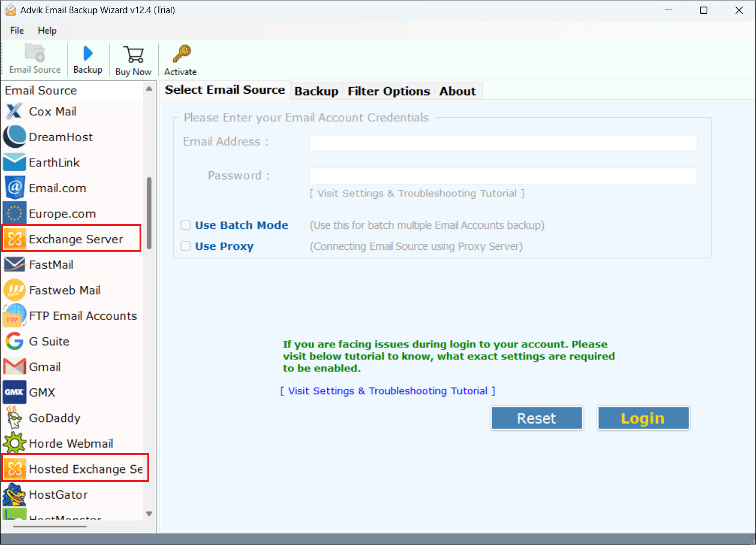Image resolution: width=756 pixels, height=545 pixels.
Task: Select the Cox Mail label
Action: click(53, 112)
